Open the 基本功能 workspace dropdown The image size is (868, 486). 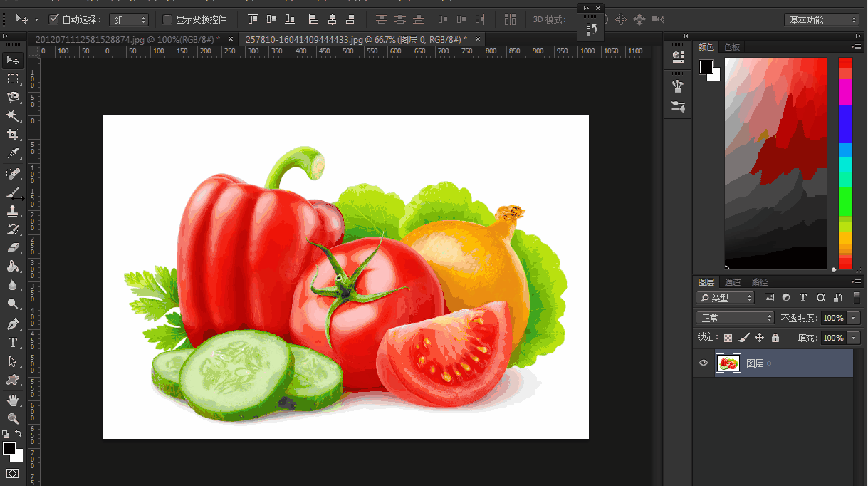821,20
